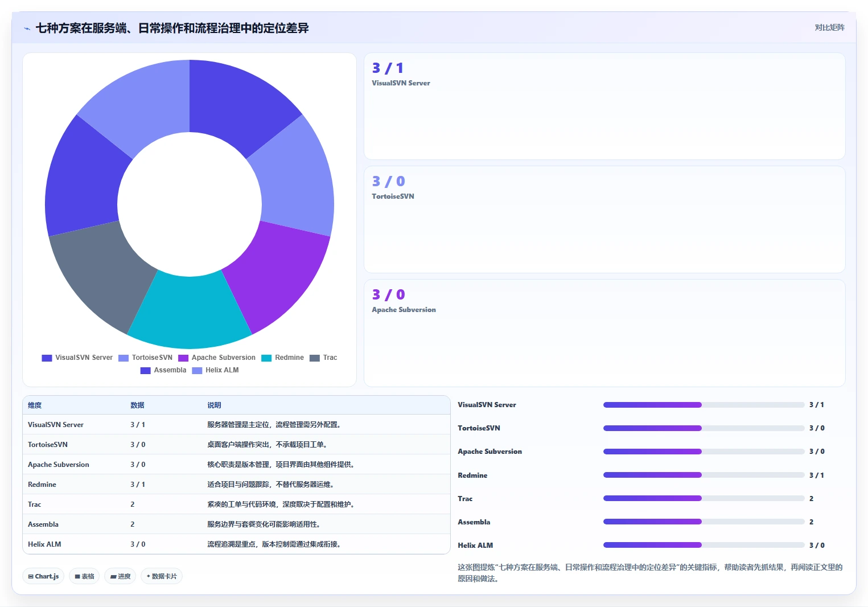
Task: Click the summary paragraph starting 这张图提炼
Action: pyautogui.click(x=650, y=573)
